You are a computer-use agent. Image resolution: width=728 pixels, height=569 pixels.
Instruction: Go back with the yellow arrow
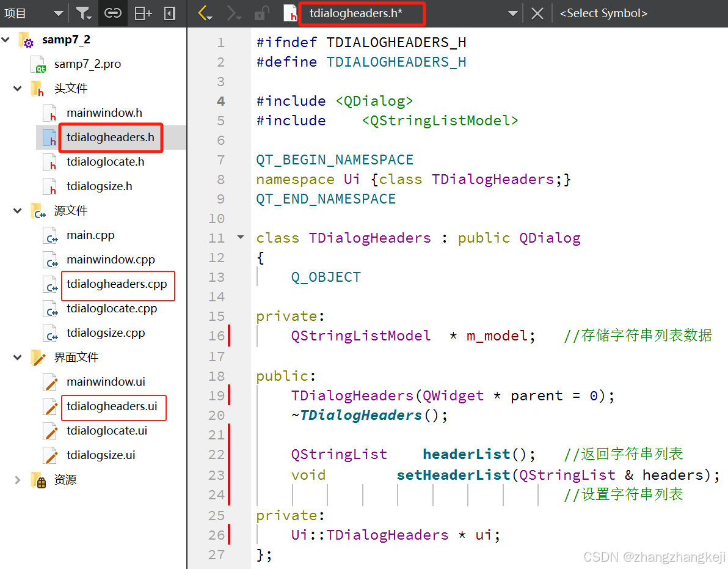click(x=205, y=13)
